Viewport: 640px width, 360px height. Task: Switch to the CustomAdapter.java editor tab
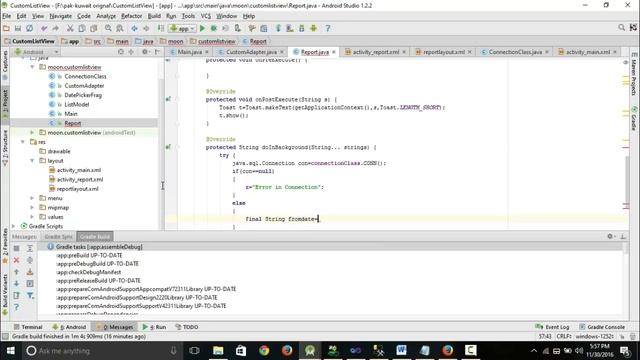(x=251, y=52)
